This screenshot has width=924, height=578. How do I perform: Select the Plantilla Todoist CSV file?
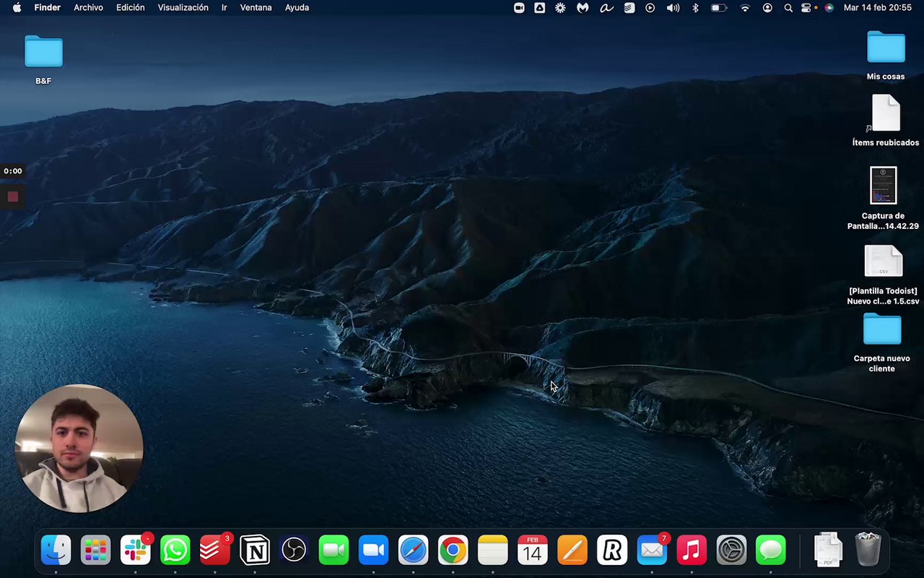tap(884, 262)
